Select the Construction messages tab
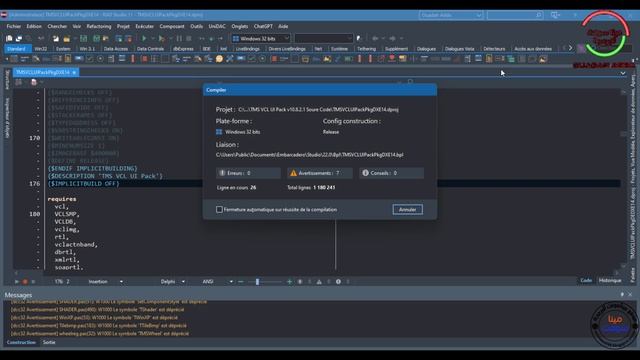640x360 pixels. 21,342
